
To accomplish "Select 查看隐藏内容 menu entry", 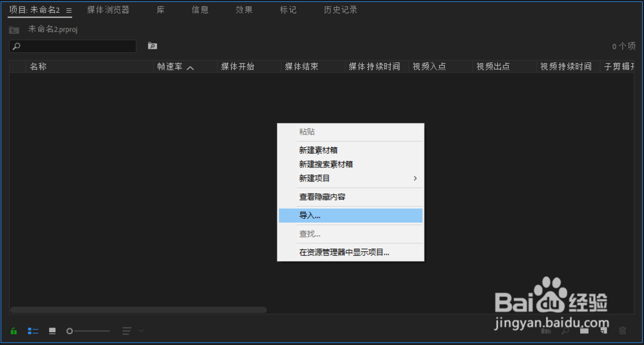I will click(351, 197).
